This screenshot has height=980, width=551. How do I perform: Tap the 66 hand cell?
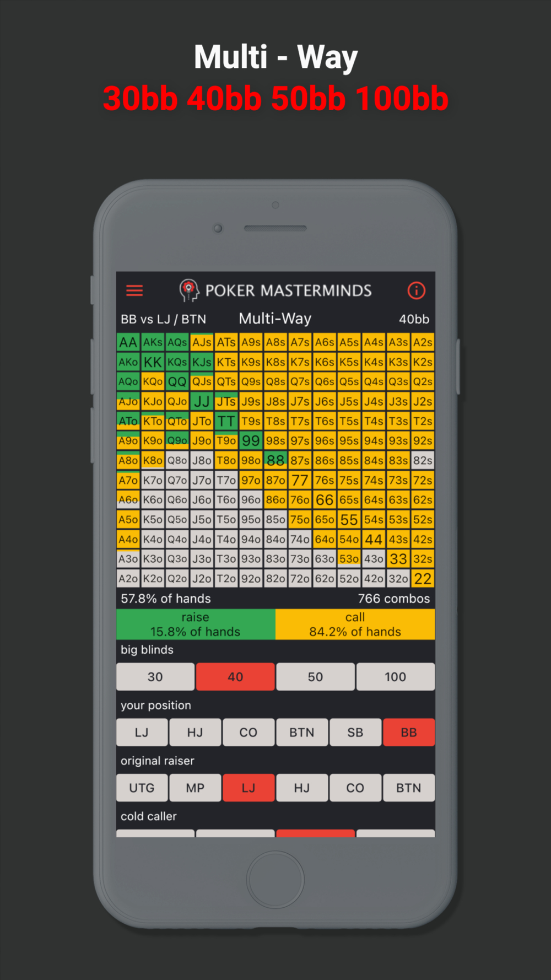(325, 500)
